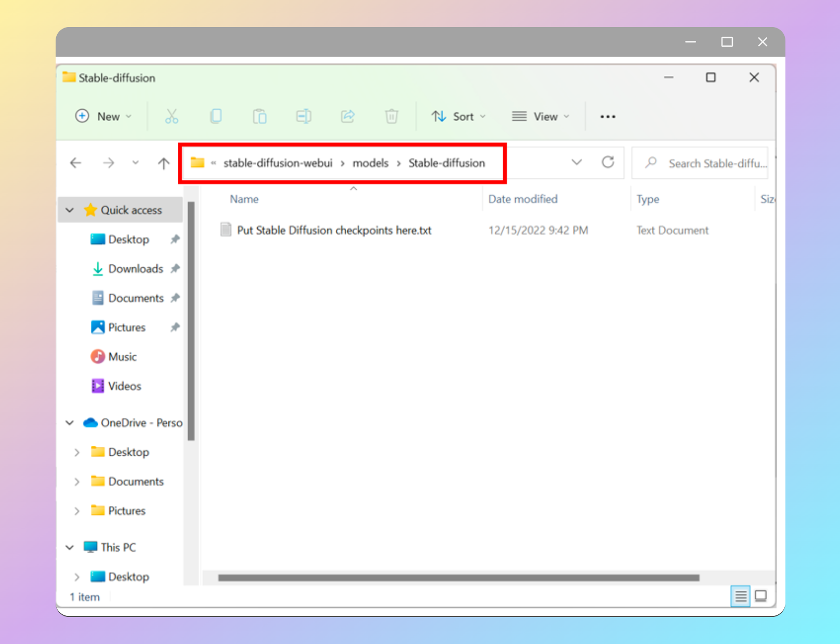Image resolution: width=840 pixels, height=644 pixels.
Task: Click the Paste clipboard icon
Action: pyautogui.click(x=259, y=117)
